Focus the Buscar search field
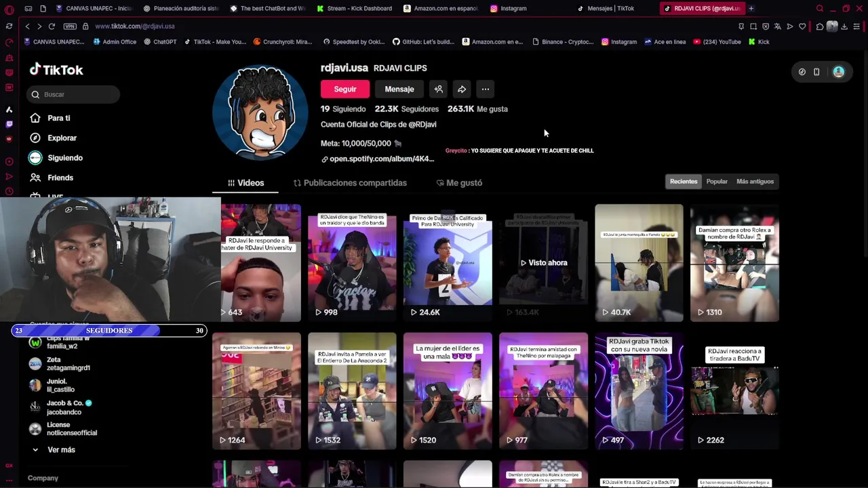This screenshot has height=488, width=868. [x=73, y=94]
